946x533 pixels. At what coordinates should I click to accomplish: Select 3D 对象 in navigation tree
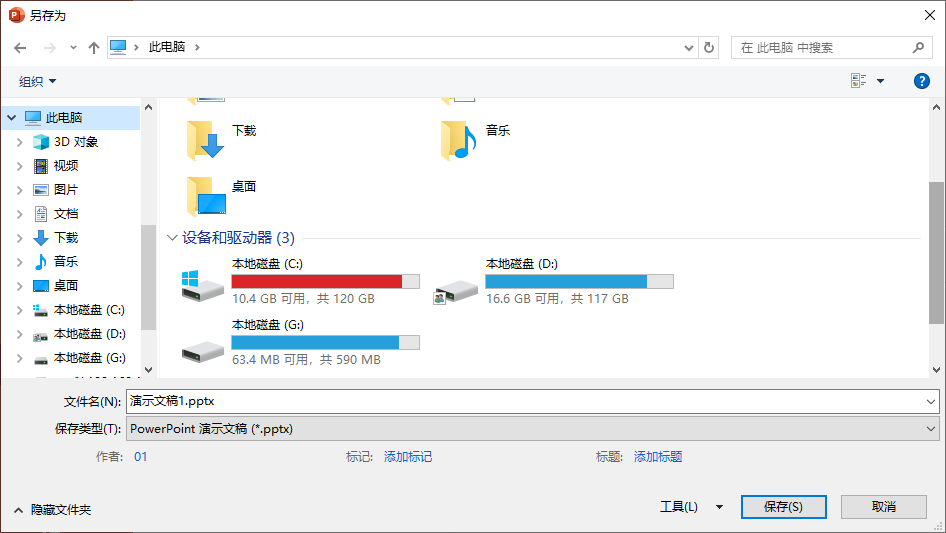pos(75,142)
